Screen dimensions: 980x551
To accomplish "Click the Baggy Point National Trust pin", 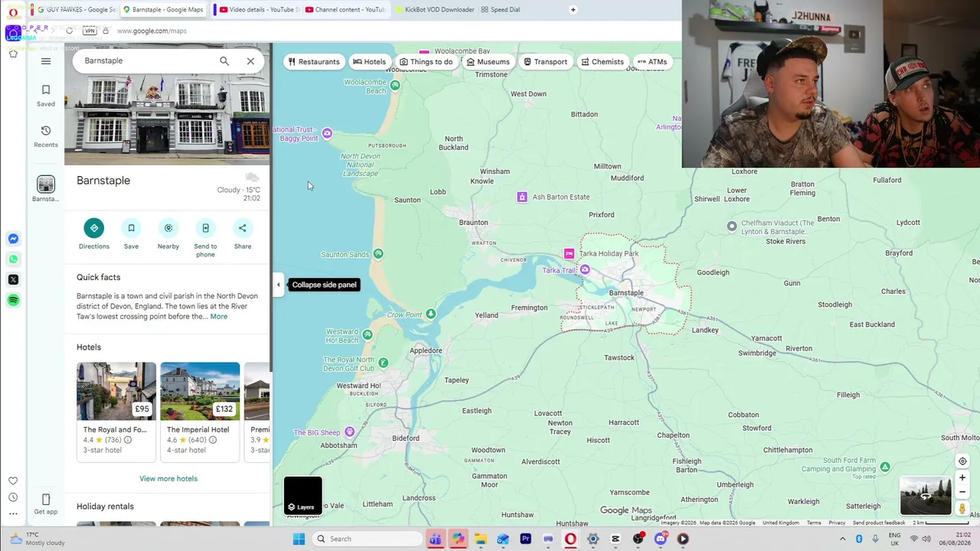I will (327, 133).
